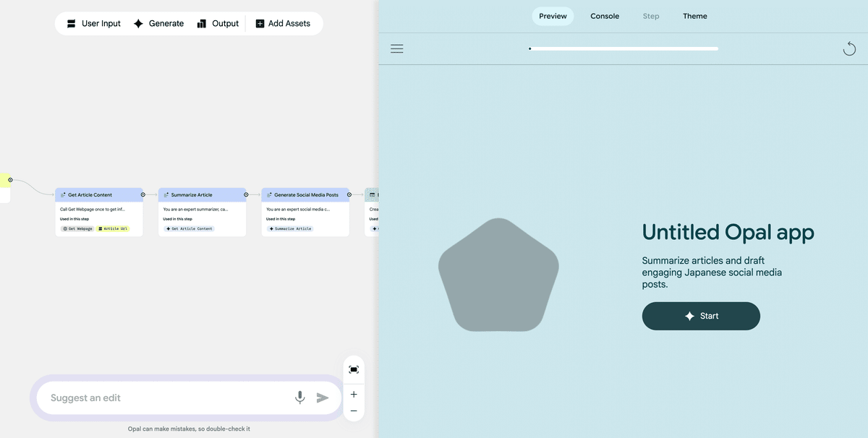The height and width of the screenshot is (438, 868).
Task: Click inside the Suggest an edit field
Action: [x=145, y=398]
